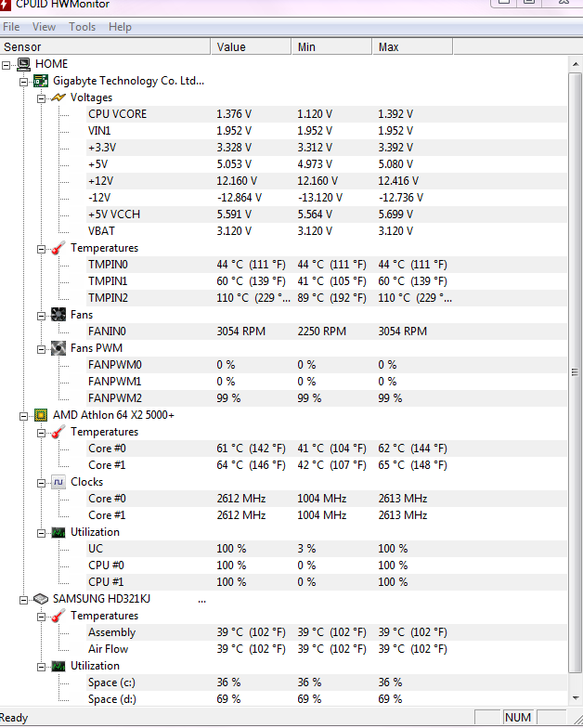Click the vertical scrollbar

(x=576, y=371)
